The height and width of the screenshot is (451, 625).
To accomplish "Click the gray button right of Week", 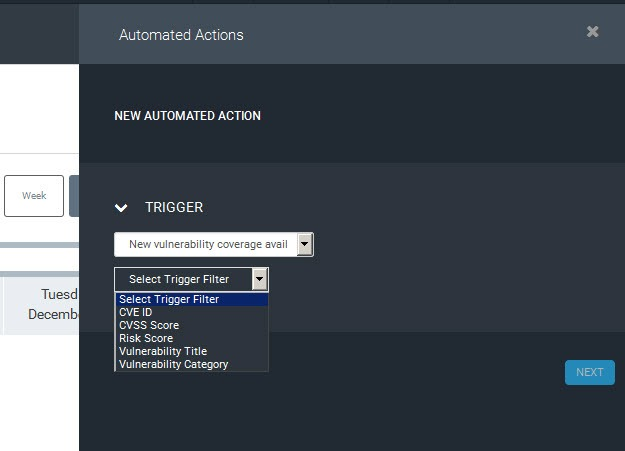I will [x=73, y=196].
